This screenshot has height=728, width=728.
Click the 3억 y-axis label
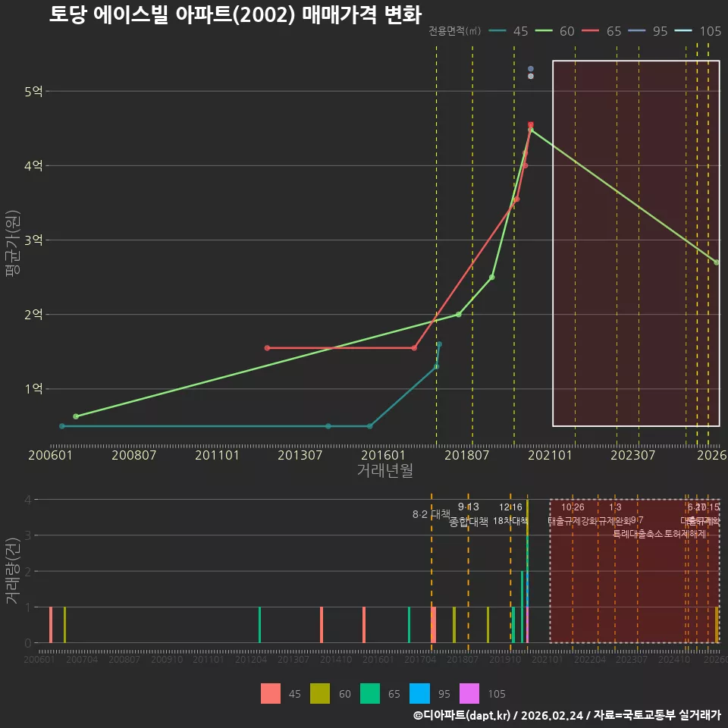coord(33,240)
